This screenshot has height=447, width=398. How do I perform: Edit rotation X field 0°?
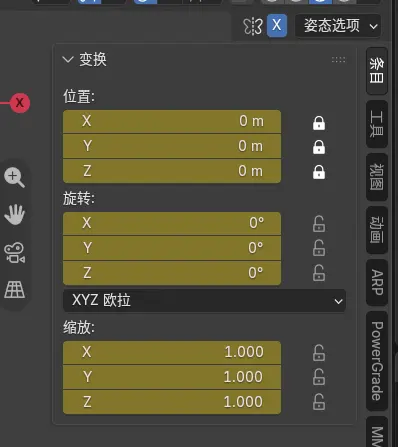coord(172,223)
